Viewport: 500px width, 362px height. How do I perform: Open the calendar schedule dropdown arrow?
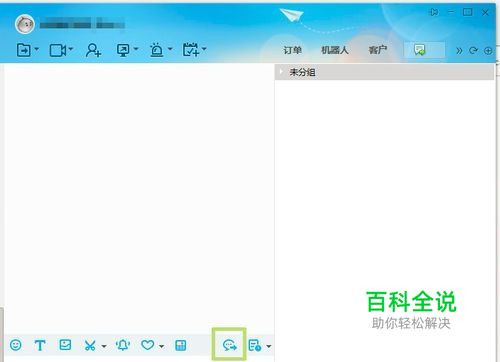coord(204,49)
